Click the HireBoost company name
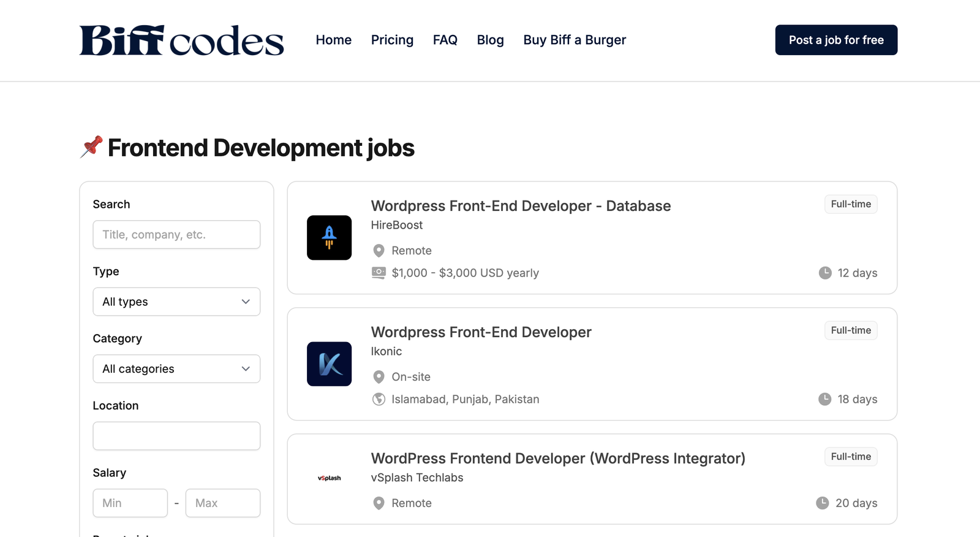The height and width of the screenshot is (537, 980). (397, 225)
